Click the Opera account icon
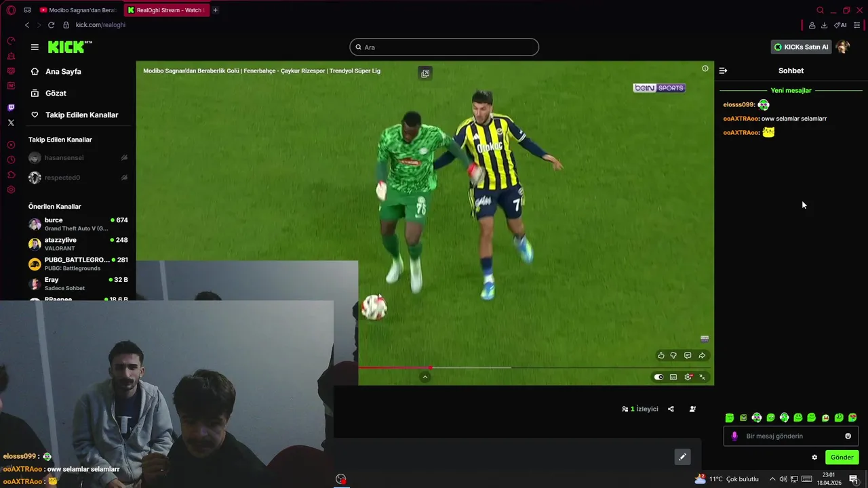This screenshot has height=488, width=868. [812, 25]
